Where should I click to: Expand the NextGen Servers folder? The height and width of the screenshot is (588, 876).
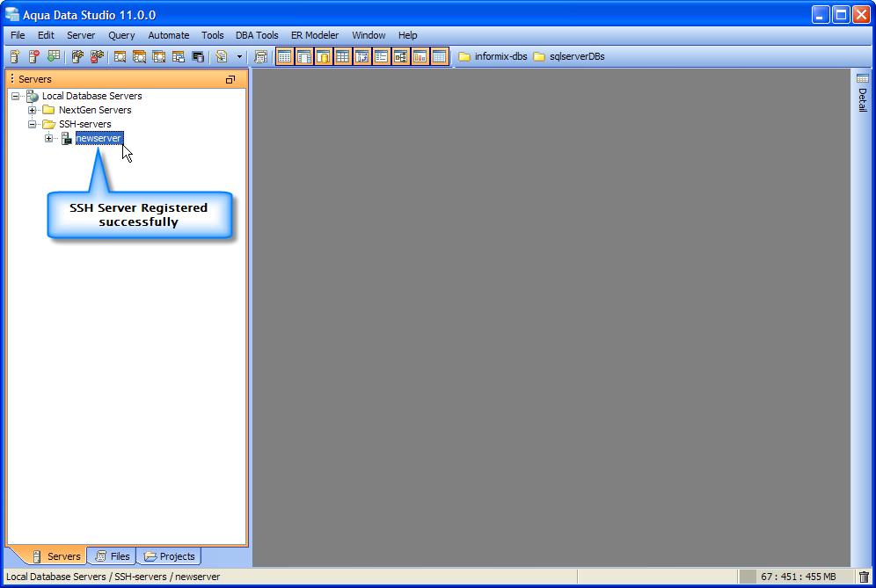point(32,110)
